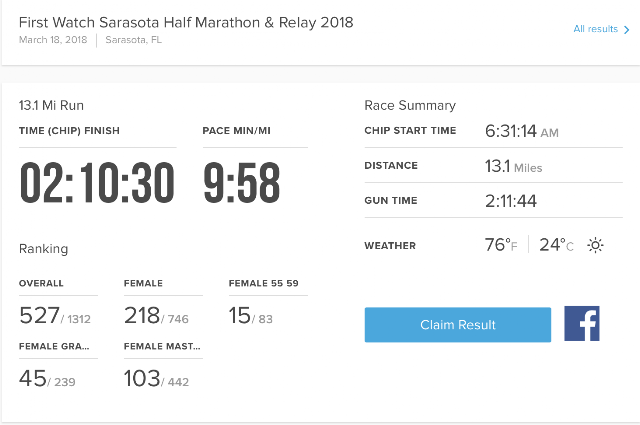The height and width of the screenshot is (425, 640).
Task: Click the chip finish time 02:10:30
Action: [x=97, y=182]
